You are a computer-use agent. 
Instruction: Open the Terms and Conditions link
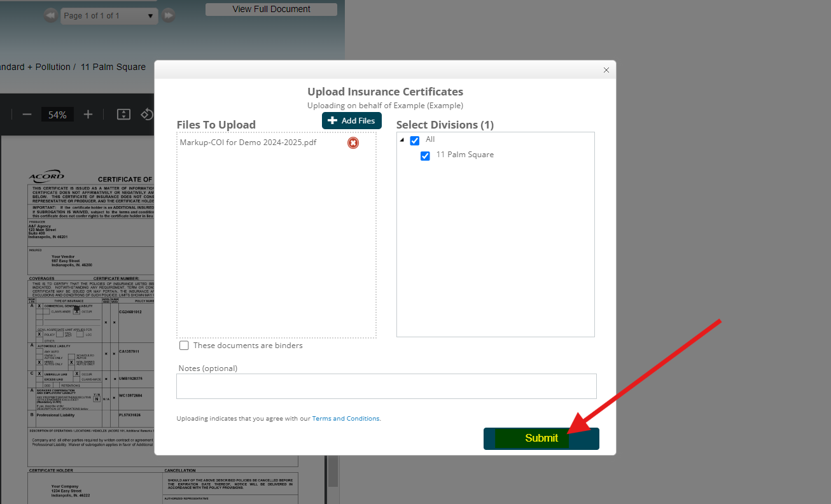346,419
